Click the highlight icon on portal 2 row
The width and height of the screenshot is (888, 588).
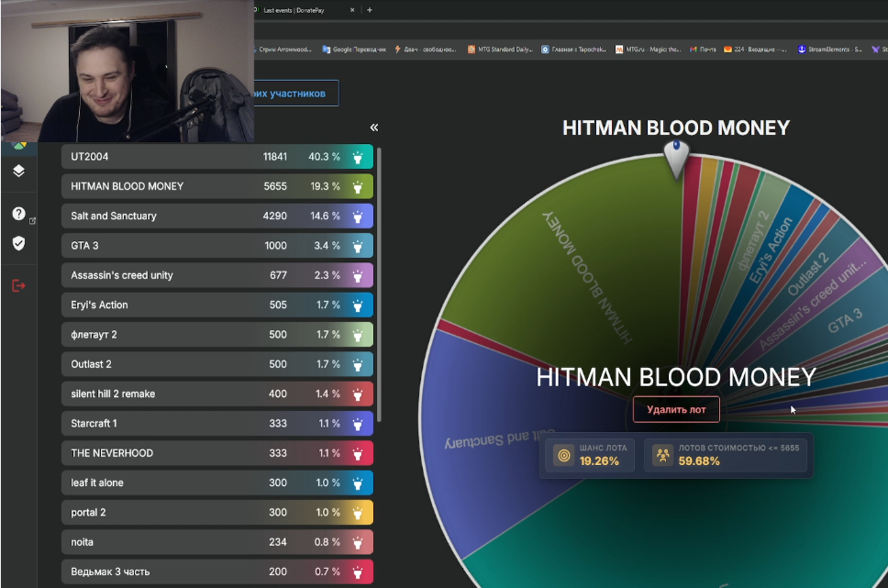click(x=358, y=513)
